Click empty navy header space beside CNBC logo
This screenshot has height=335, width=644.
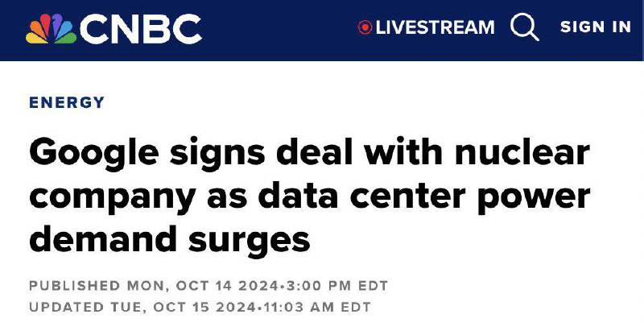point(279,29)
